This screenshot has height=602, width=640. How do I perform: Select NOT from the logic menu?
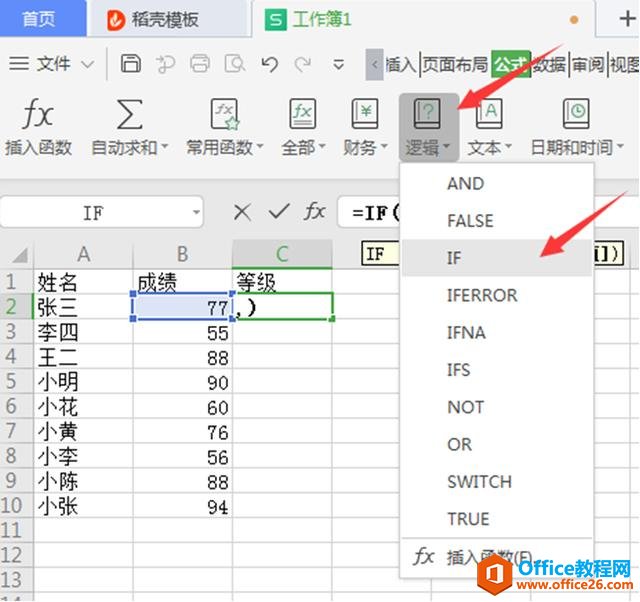coord(497,407)
